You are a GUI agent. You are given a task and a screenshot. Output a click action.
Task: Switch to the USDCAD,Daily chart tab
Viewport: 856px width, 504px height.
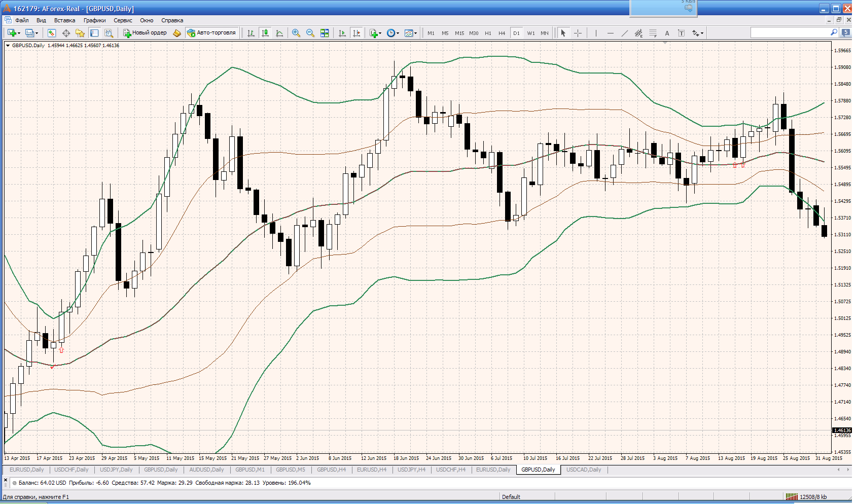584,470
